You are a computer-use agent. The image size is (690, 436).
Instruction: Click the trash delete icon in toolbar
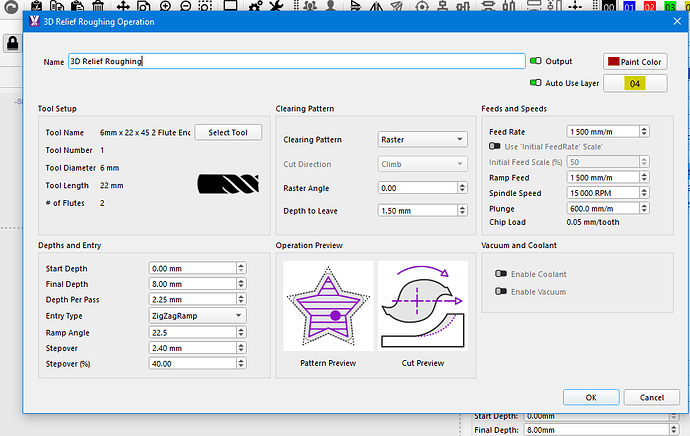pos(98,6)
